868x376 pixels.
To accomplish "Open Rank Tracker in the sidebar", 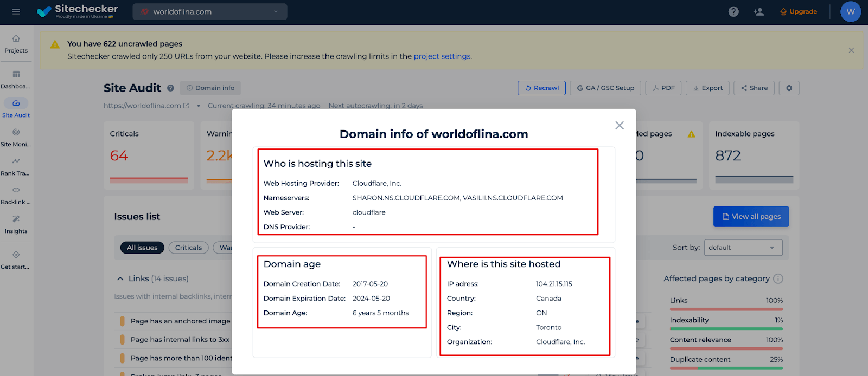I will click(x=16, y=166).
